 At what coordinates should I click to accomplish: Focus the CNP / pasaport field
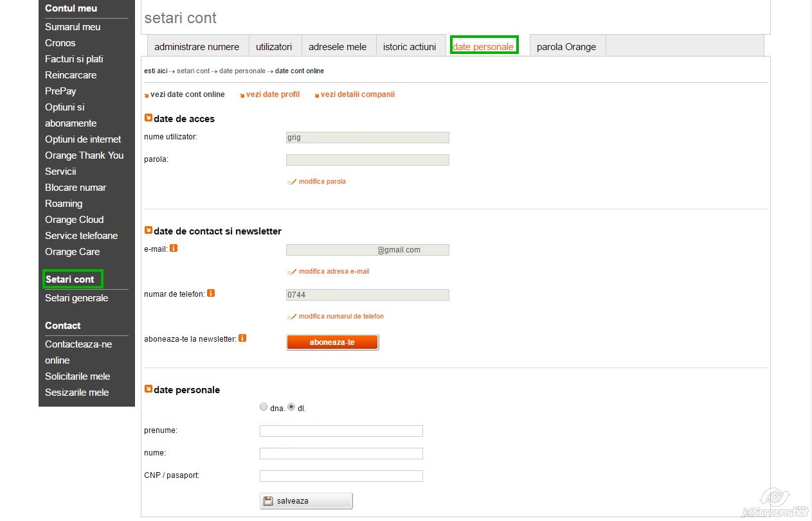point(341,476)
